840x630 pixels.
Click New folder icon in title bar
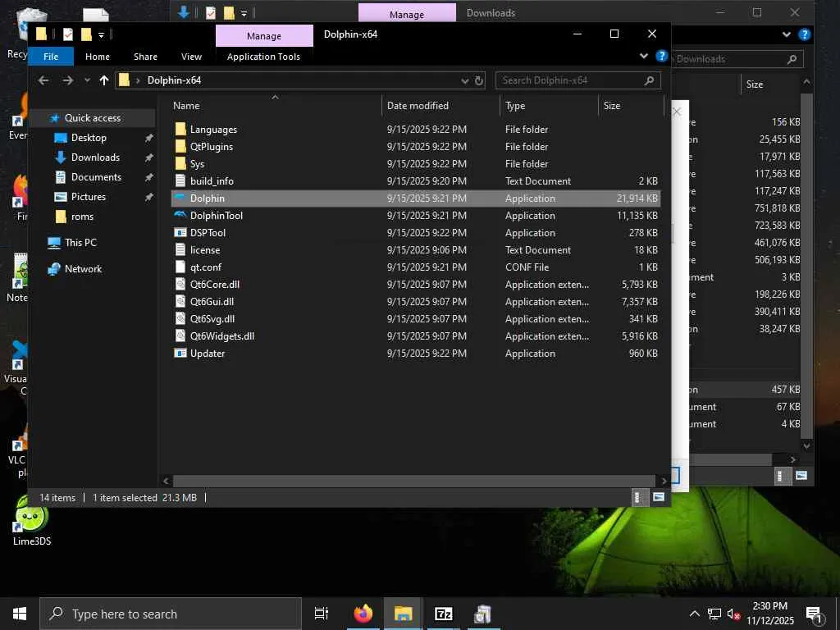pyautogui.click(x=86, y=34)
